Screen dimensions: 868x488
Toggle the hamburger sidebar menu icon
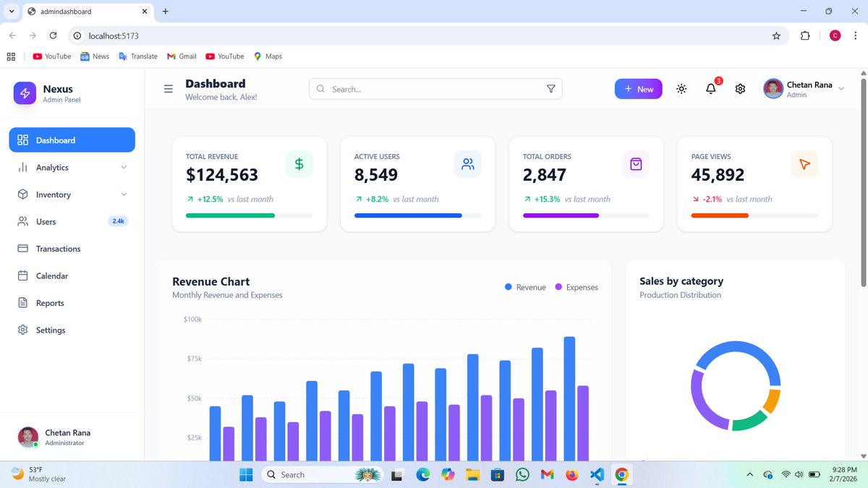169,89
